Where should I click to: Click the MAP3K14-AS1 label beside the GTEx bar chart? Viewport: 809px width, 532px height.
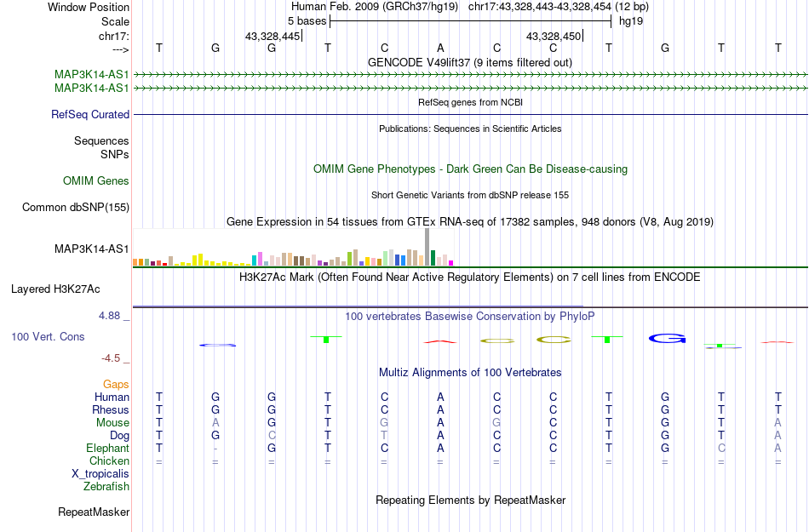point(92,249)
